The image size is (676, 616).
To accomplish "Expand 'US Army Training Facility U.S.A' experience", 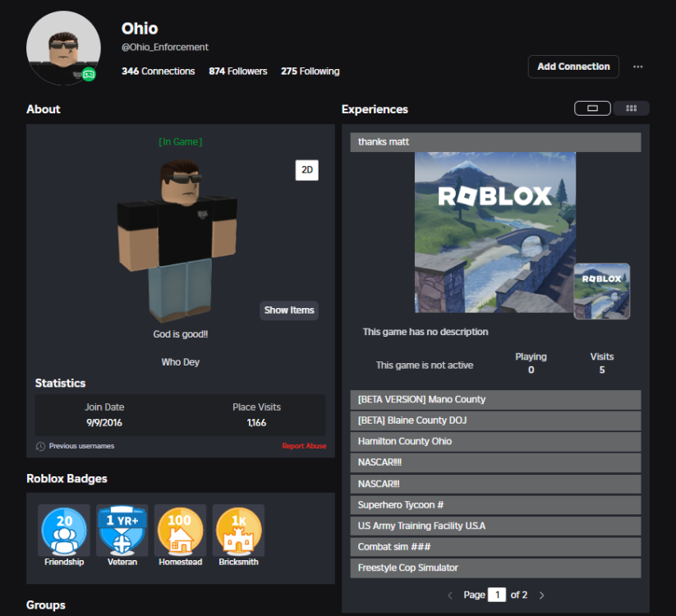I will pos(495,526).
